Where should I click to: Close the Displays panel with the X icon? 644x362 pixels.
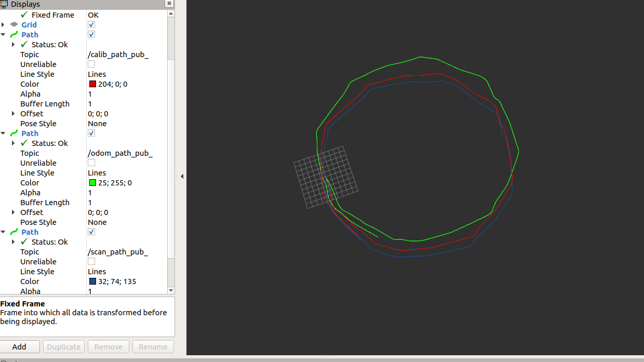[169, 4]
